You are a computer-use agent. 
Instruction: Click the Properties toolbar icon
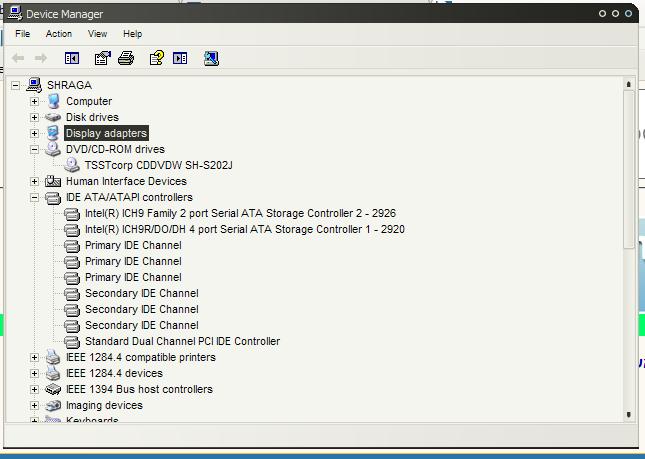pyautogui.click(x=102, y=59)
